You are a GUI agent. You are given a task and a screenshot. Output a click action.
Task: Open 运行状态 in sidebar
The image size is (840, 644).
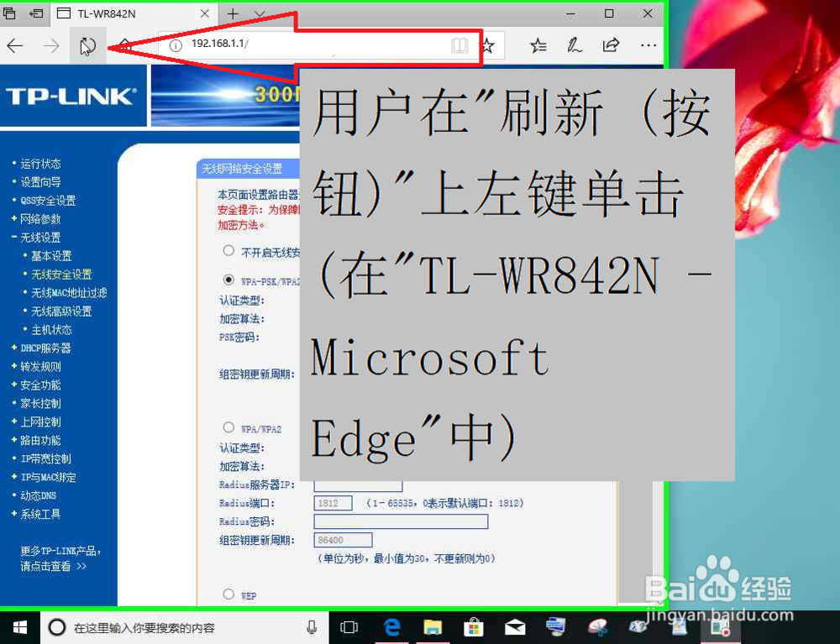40,164
